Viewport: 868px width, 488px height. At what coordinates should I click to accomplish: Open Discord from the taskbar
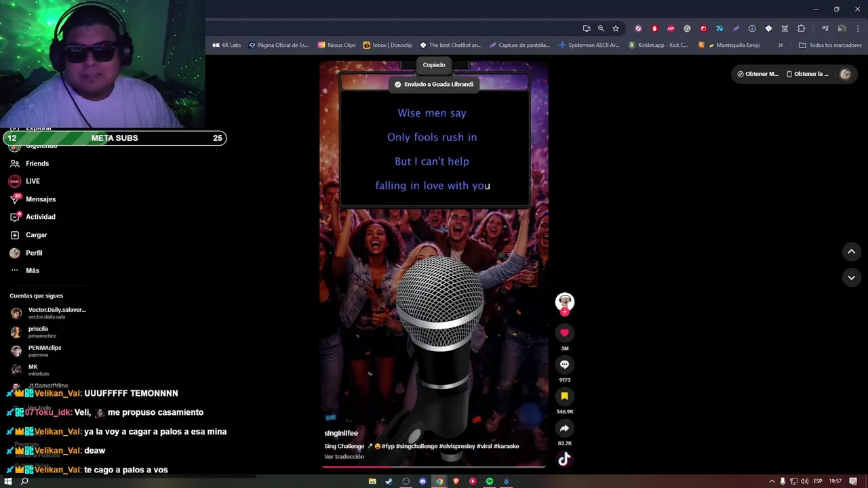tap(422, 481)
